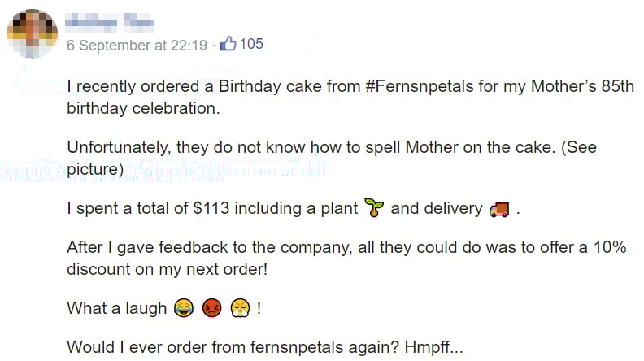Click the red angry face emoji
Screen dimensions: 644x361
coord(212,308)
